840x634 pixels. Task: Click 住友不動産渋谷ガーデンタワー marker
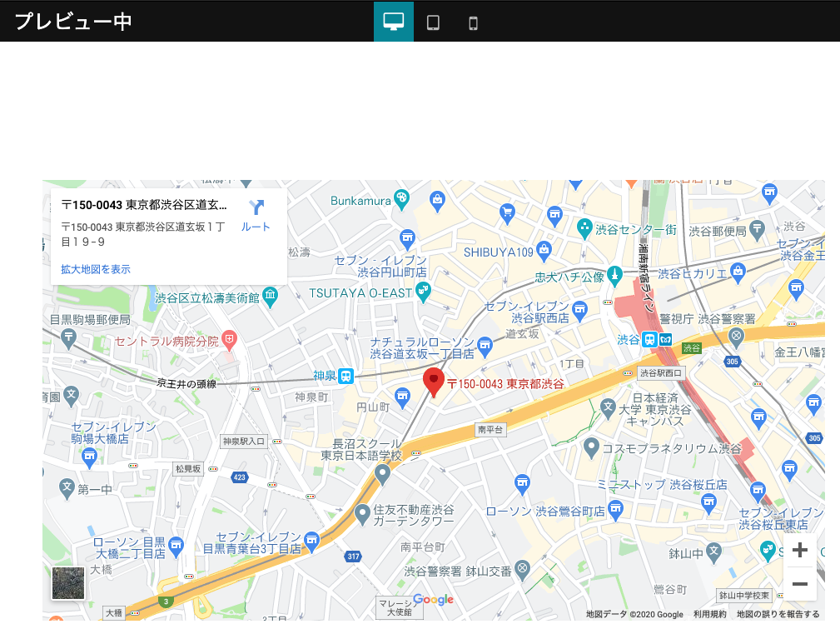363,514
